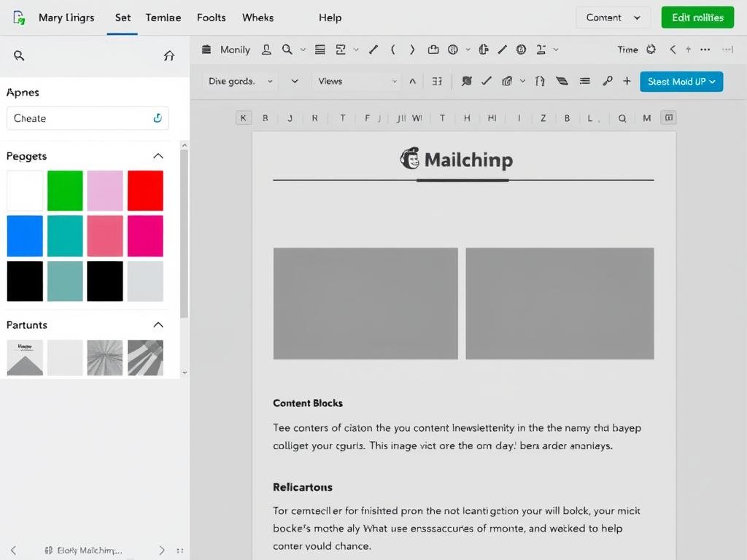The height and width of the screenshot is (560, 747).
Task: Open the search icon in the left sidebar
Action: coord(19,55)
